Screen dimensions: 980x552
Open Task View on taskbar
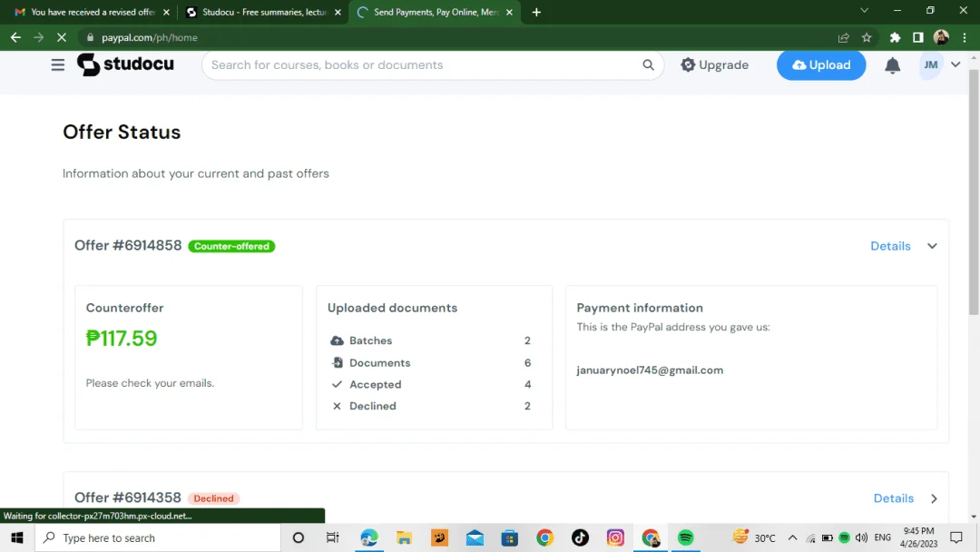coord(332,537)
